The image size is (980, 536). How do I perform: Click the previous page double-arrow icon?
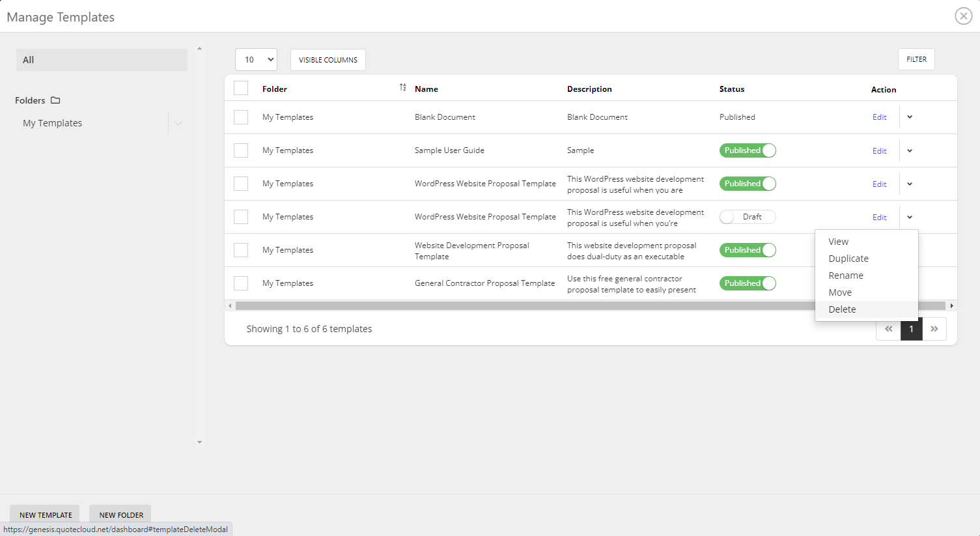coord(888,329)
